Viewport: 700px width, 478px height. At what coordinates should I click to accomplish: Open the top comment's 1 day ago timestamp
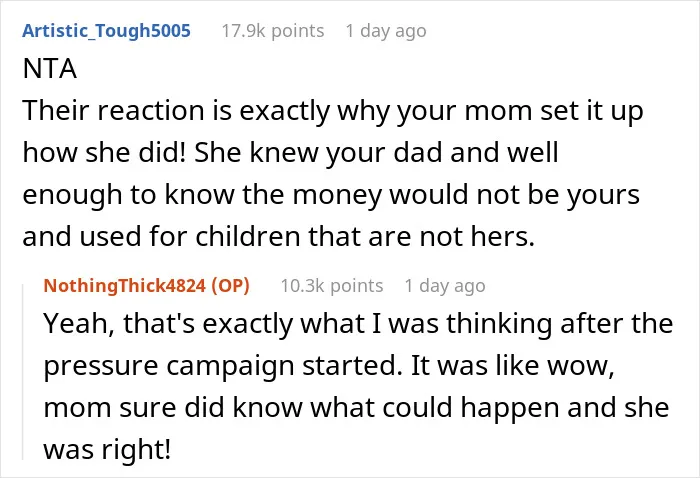[x=386, y=31]
